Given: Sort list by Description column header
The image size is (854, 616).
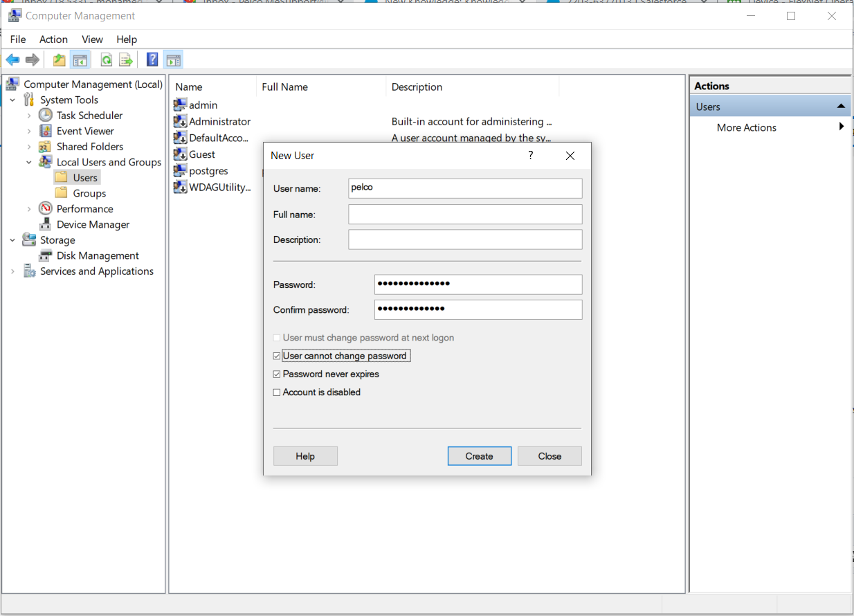Looking at the screenshot, I should [472, 87].
